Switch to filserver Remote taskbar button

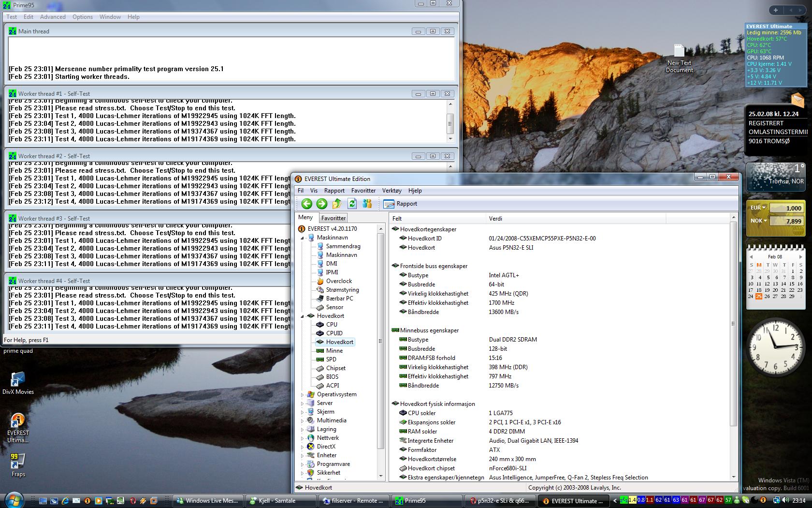(353, 501)
